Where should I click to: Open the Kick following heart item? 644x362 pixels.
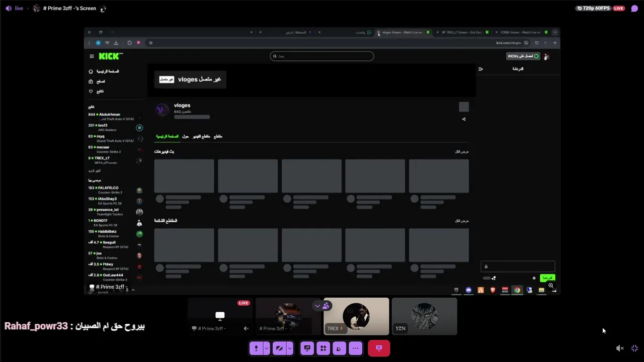pyautogui.click(x=96, y=91)
